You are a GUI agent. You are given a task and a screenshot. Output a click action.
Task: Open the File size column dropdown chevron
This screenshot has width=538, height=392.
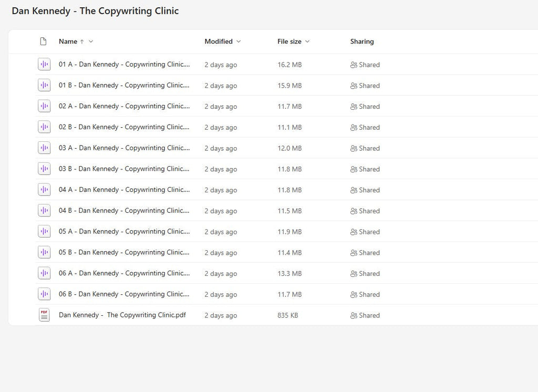pyautogui.click(x=307, y=42)
